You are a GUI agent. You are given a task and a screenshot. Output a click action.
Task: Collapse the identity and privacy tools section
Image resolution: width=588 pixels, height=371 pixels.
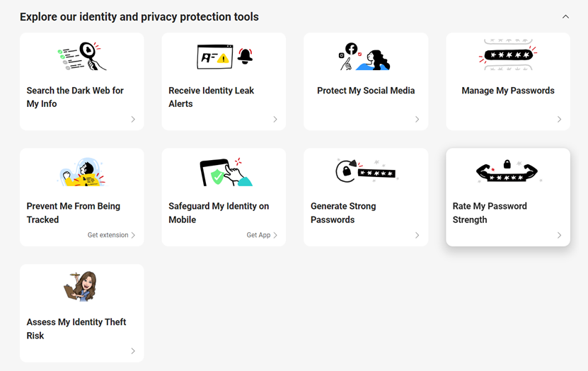point(565,17)
